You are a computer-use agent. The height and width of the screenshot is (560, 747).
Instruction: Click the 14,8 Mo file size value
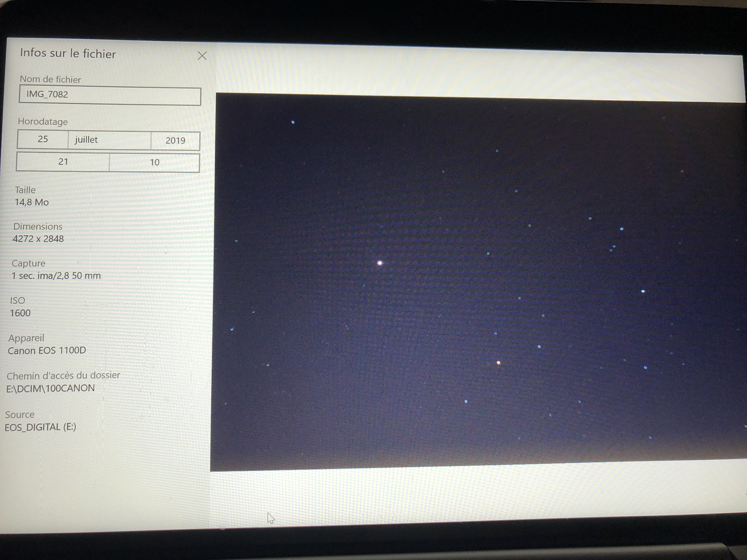[32, 202]
